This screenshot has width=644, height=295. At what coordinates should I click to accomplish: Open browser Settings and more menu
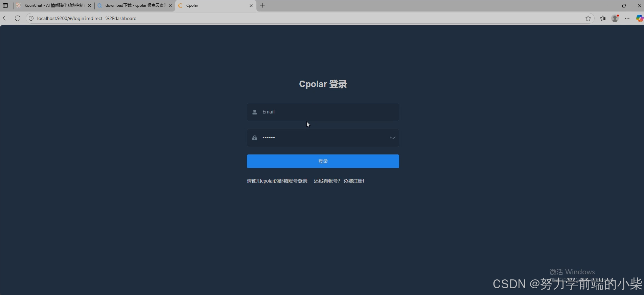[x=627, y=18]
